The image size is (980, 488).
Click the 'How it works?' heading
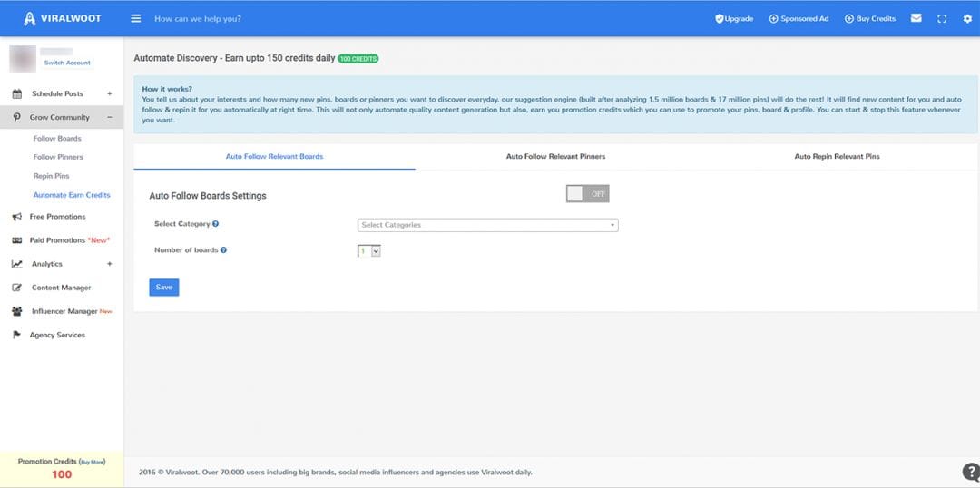click(x=167, y=90)
